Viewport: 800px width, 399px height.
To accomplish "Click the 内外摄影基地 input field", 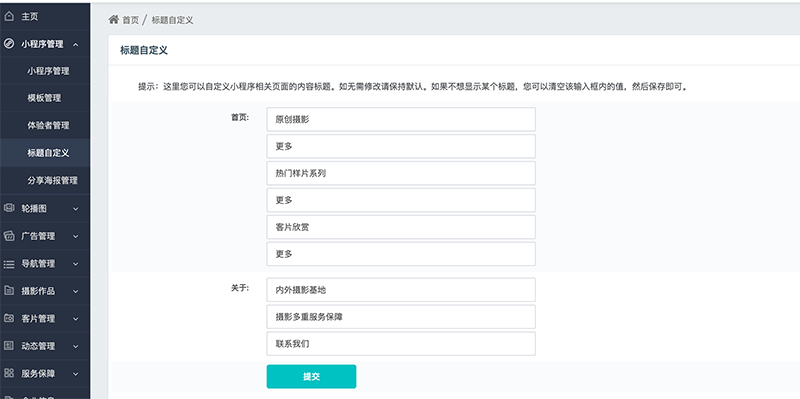I will [x=401, y=290].
